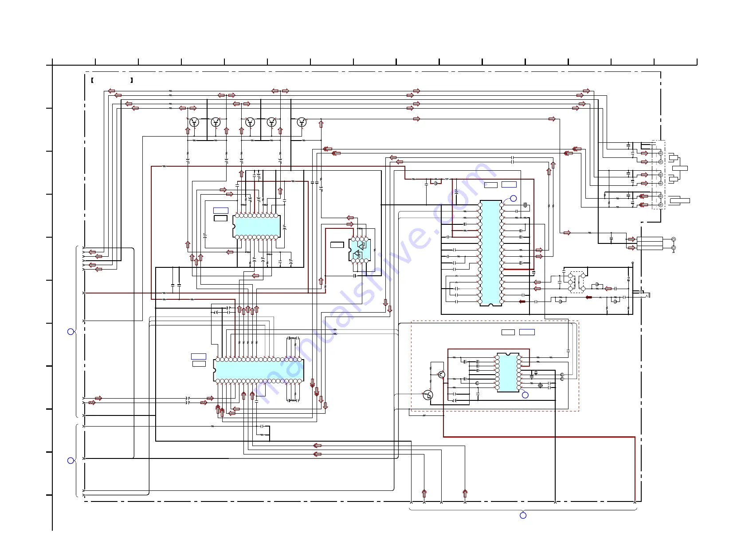Click the blue circle marker inside the red dashed box
Screen dimensions: 745x560
pos(525,395)
